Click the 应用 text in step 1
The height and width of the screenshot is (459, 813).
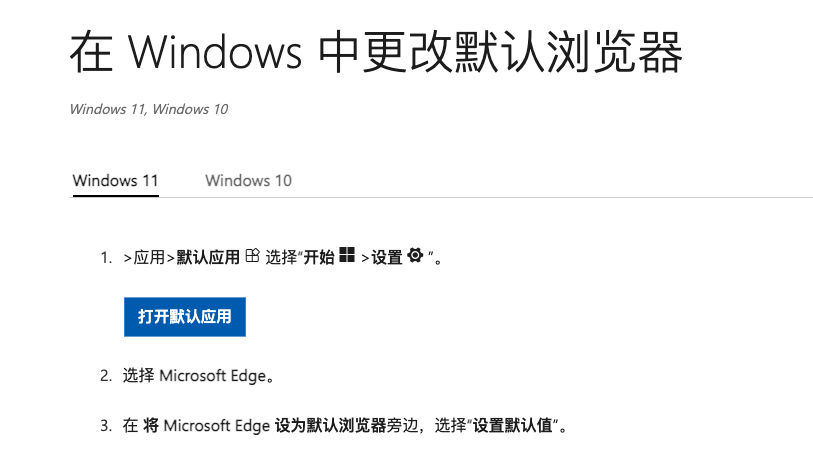149,257
